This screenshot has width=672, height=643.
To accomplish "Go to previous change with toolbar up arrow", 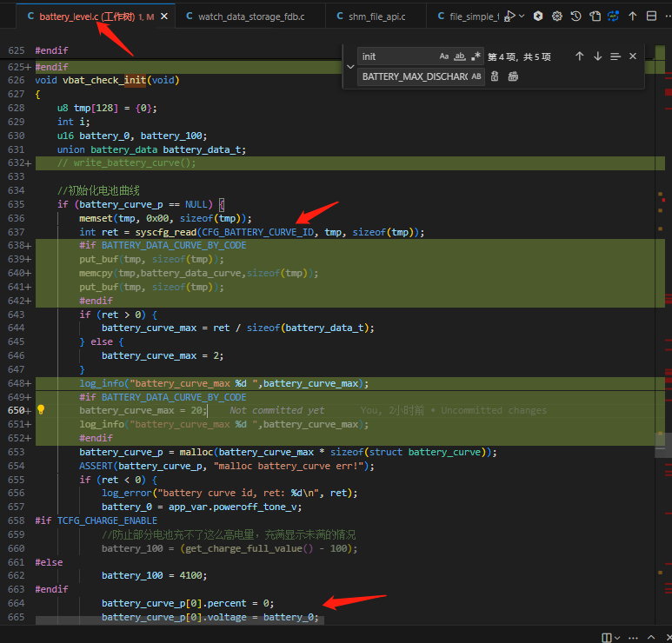I will (x=633, y=17).
